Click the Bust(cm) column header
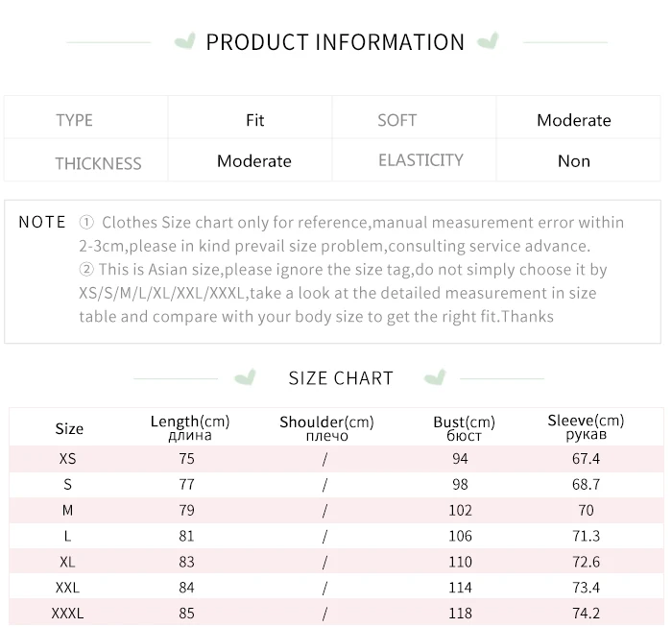Image resolution: width=672 pixels, height=627 pixels. (x=464, y=428)
